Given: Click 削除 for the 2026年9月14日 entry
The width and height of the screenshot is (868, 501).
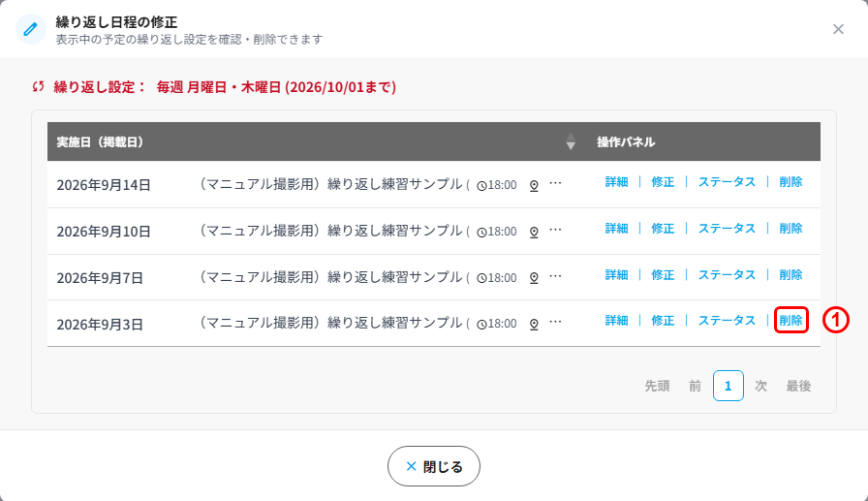Looking at the screenshot, I should pyautogui.click(x=790, y=182).
